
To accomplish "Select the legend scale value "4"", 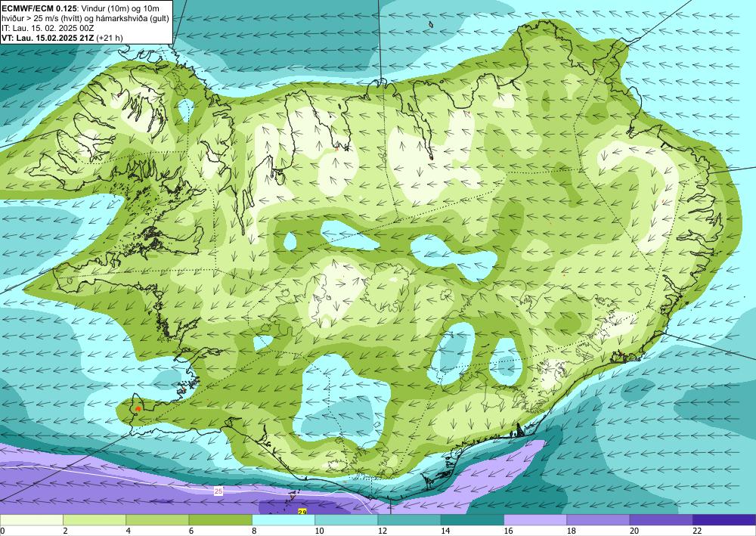I will click(129, 531).
